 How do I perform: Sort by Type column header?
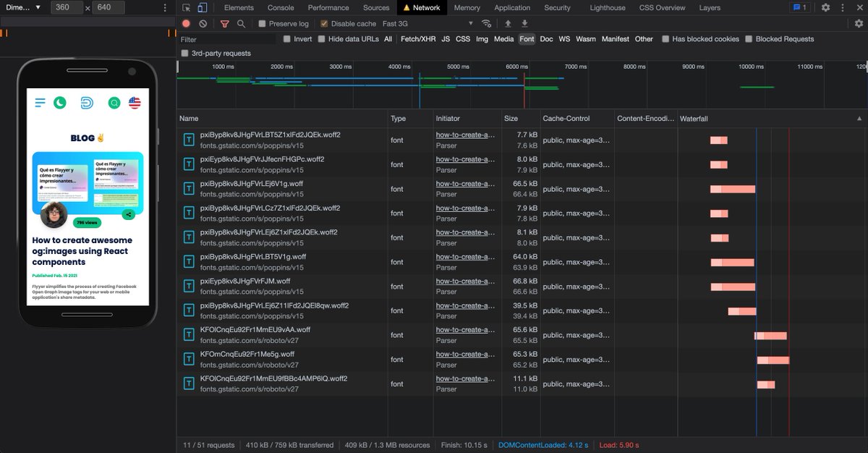click(410, 118)
